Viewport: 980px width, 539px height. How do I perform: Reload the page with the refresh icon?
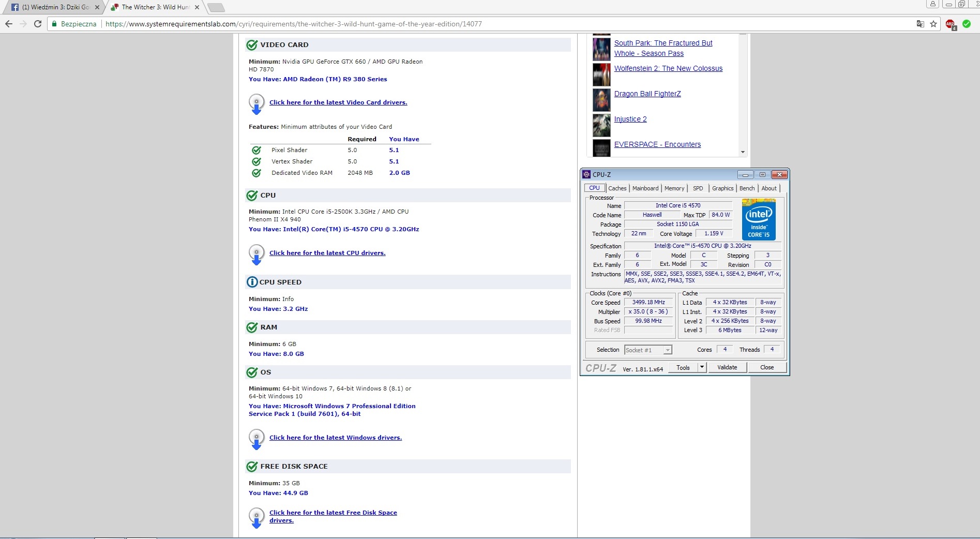pyautogui.click(x=38, y=24)
